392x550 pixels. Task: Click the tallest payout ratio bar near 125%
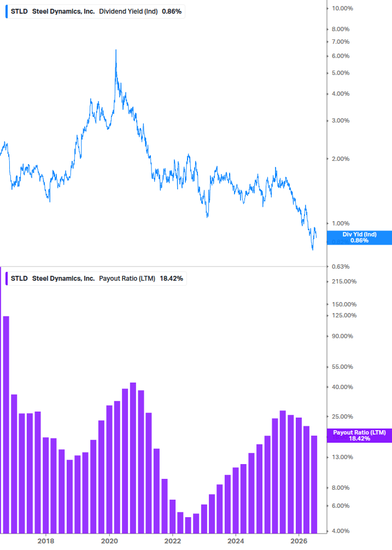click(6, 425)
